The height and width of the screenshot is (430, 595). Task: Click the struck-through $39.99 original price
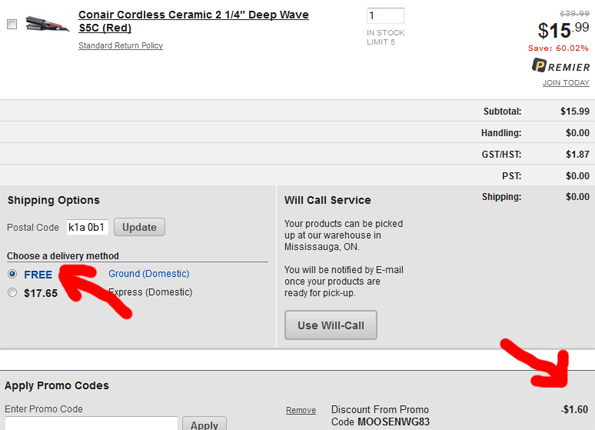tap(575, 14)
